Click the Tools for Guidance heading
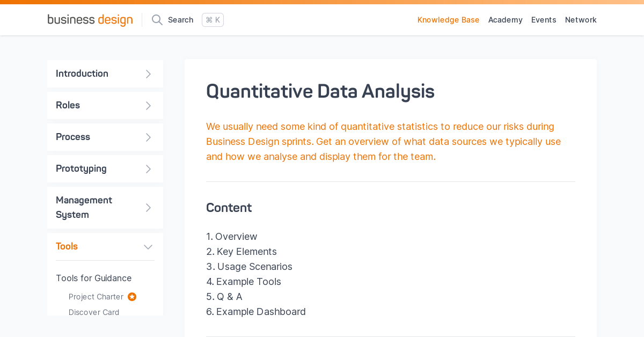 tap(93, 278)
